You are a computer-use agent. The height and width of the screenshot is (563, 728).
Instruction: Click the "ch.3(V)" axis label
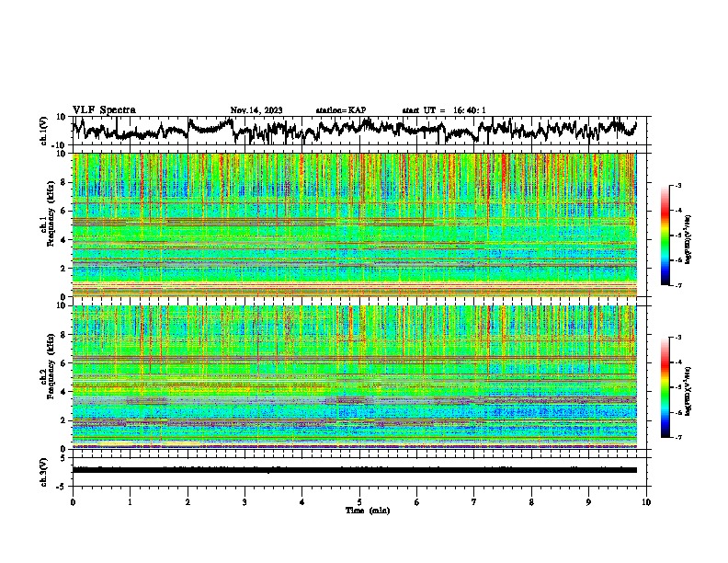pyautogui.click(x=44, y=472)
